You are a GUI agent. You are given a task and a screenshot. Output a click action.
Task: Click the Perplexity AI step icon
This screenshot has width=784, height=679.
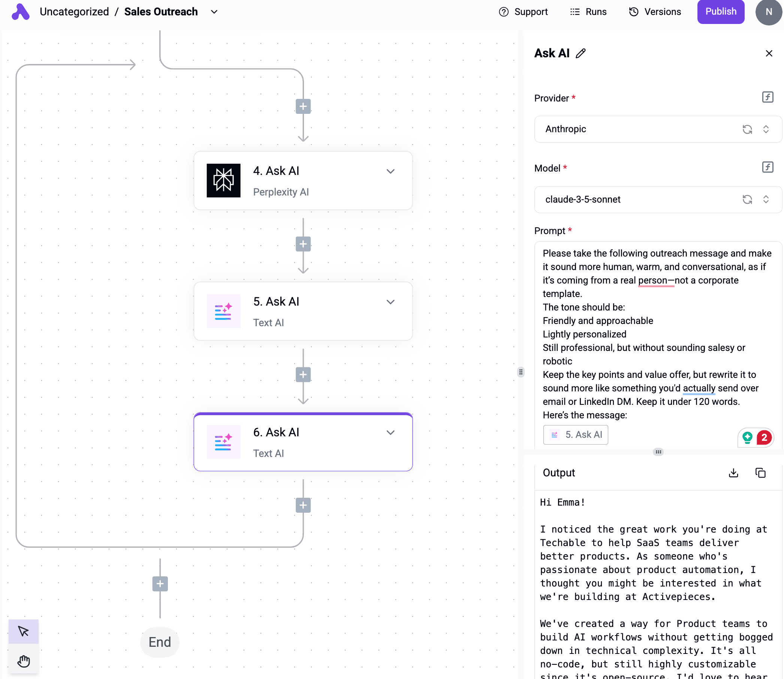tap(224, 181)
